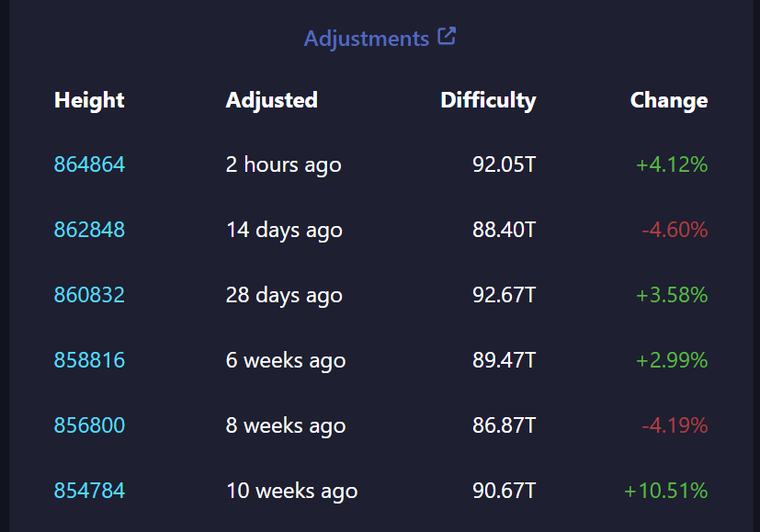Screen dimensions: 760x532
Task: Click the '2 hours ago' timestamp
Action: coord(283,164)
